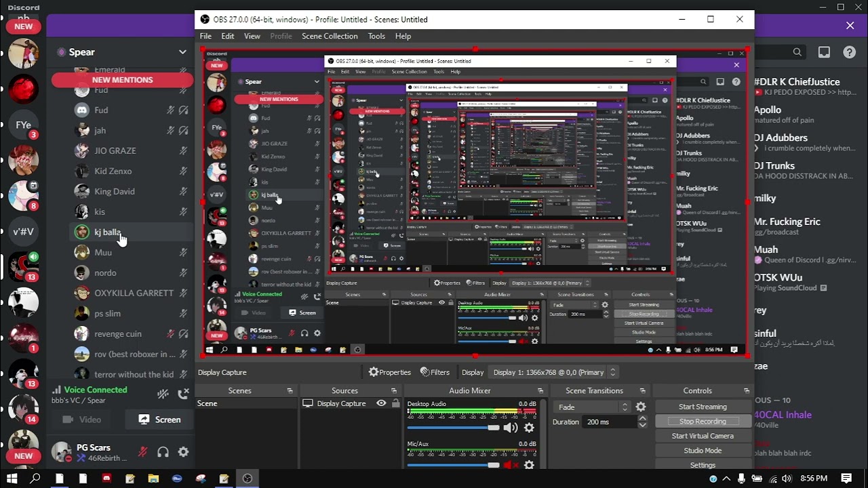Open the Windows Start menu
The height and width of the screenshot is (488, 868).
pyautogui.click(x=12, y=479)
